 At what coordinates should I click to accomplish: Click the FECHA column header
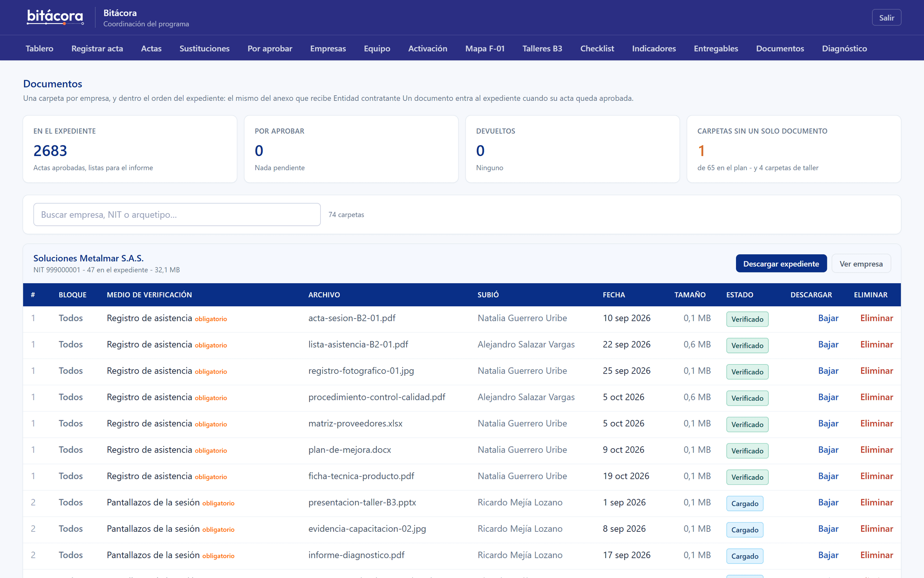point(614,295)
